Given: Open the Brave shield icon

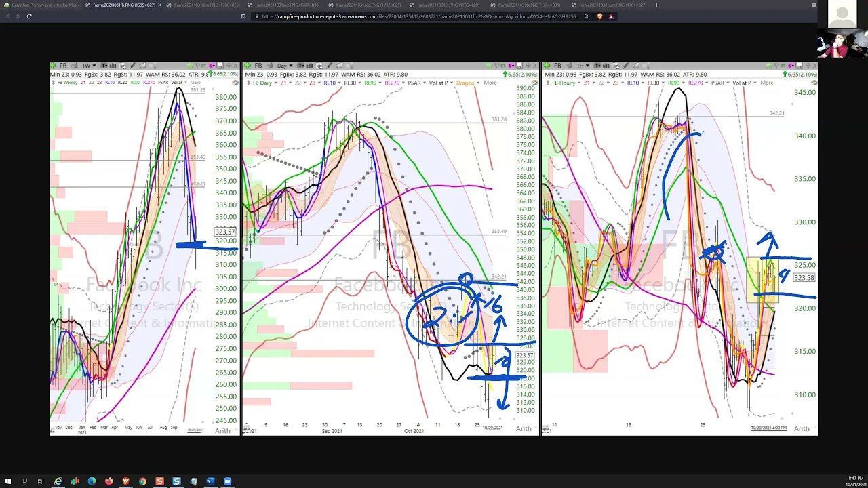Looking at the screenshot, I should [x=599, y=16].
